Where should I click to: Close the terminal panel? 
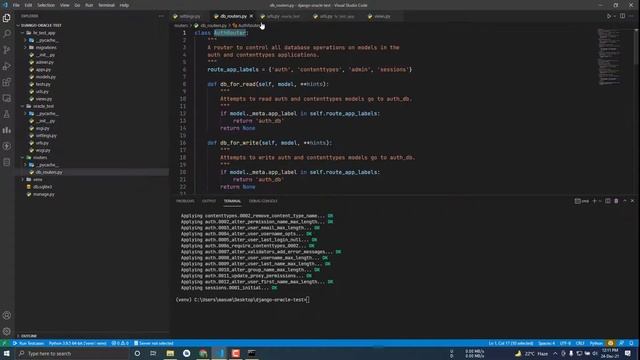pos(632,201)
